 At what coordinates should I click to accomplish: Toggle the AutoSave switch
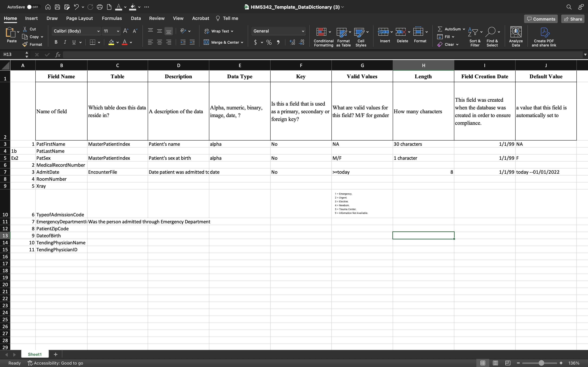[x=33, y=7]
